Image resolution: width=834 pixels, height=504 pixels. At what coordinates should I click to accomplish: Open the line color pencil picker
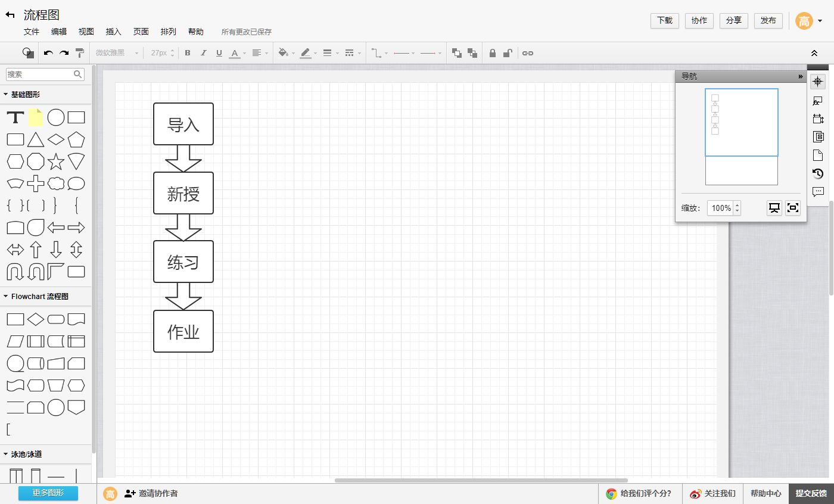(x=308, y=53)
